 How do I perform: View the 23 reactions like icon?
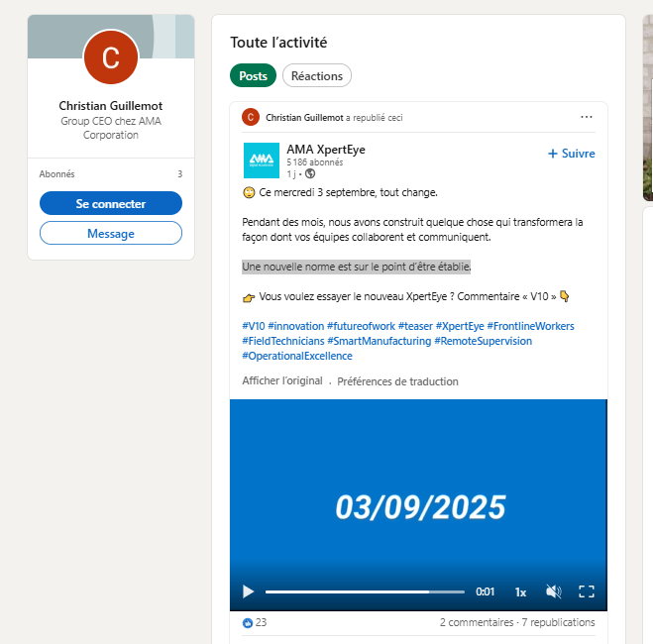click(x=248, y=623)
